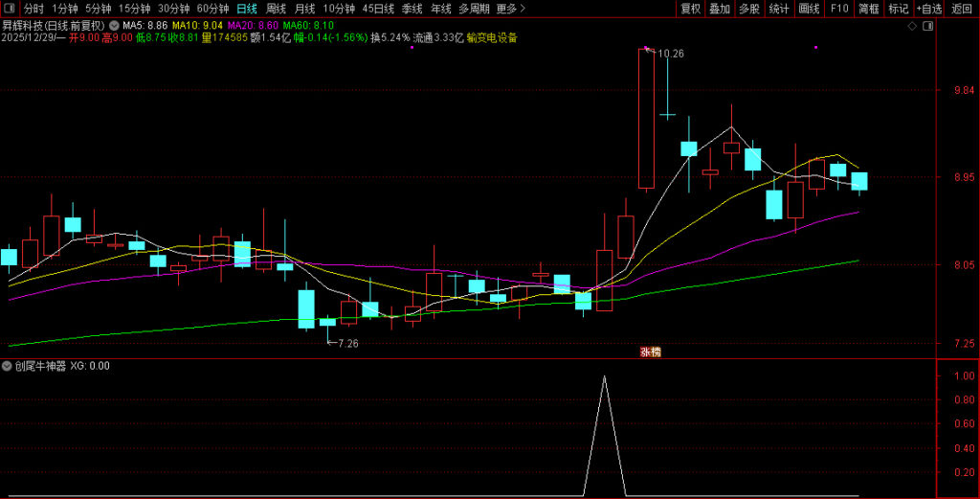Click the 涨幅 tag marker on chart
The image size is (980, 499).
(651, 352)
